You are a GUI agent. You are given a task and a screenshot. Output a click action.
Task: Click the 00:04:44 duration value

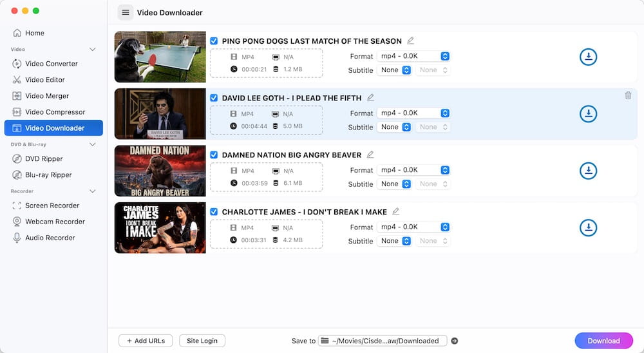pos(254,126)
